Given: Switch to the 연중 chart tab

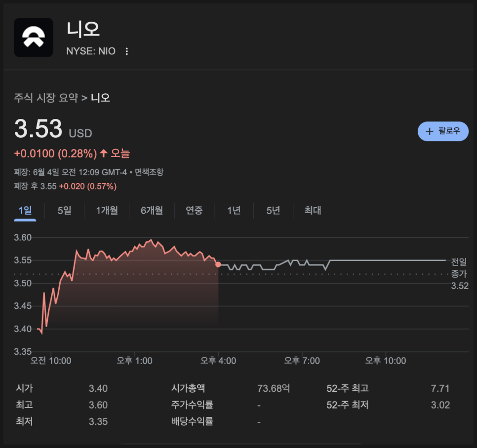Looking at the screenshot, I should [194, 210].
